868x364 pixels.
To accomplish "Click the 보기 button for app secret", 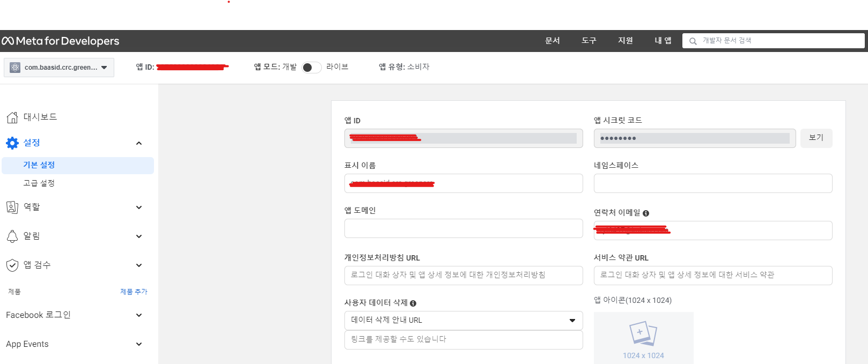I will [816, 138].
